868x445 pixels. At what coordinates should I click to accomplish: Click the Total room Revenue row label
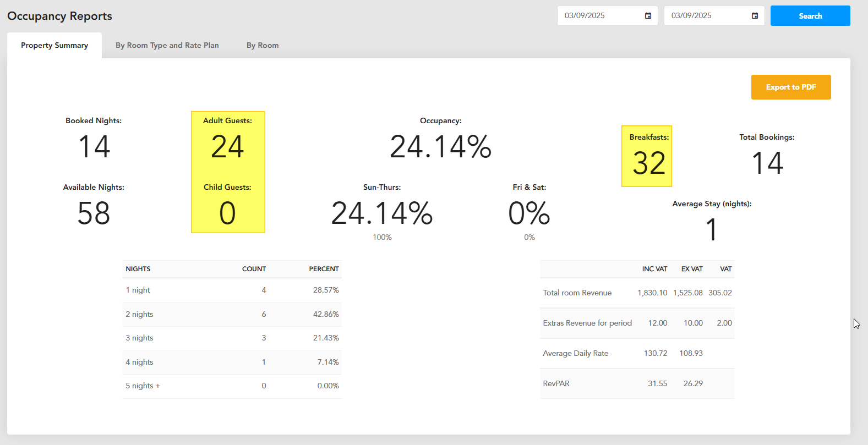[x=577, y=293]
